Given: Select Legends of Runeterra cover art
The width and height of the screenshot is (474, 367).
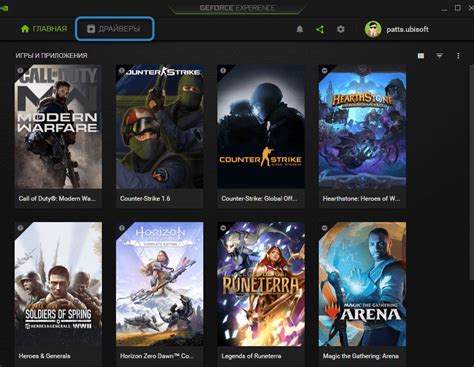Looking at the screenshot, I should [261, 284].
